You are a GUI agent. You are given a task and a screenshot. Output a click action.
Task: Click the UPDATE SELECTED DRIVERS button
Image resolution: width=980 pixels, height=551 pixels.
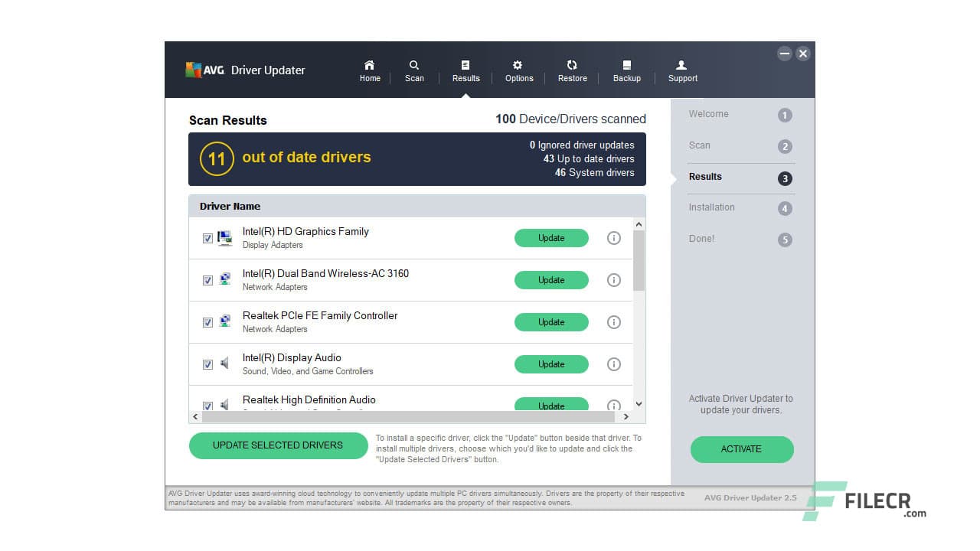(278, 445)
